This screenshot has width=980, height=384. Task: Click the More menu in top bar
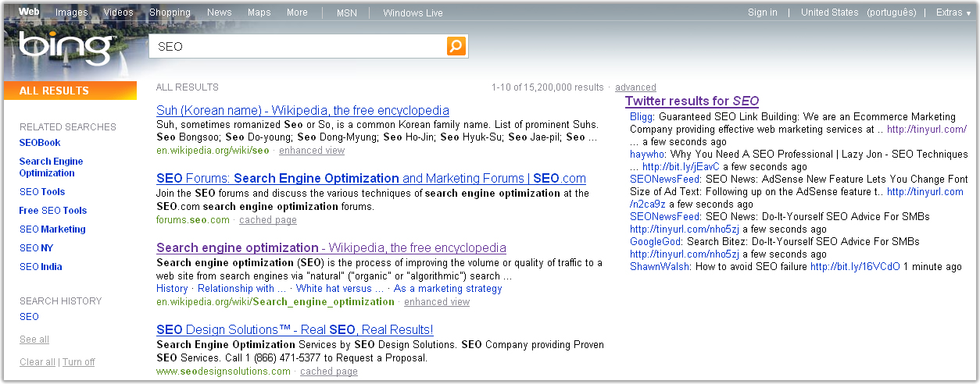coord(297,12)
